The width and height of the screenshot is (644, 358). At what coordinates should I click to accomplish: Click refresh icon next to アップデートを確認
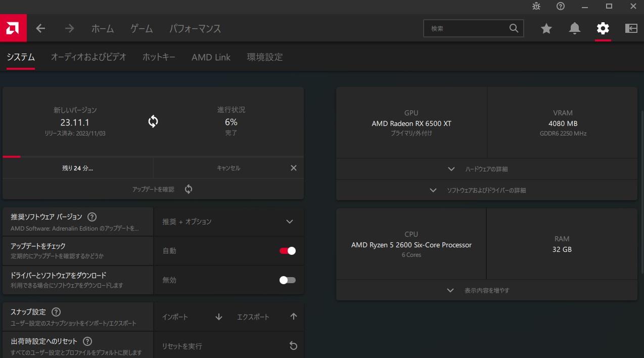tap(189, 189)
